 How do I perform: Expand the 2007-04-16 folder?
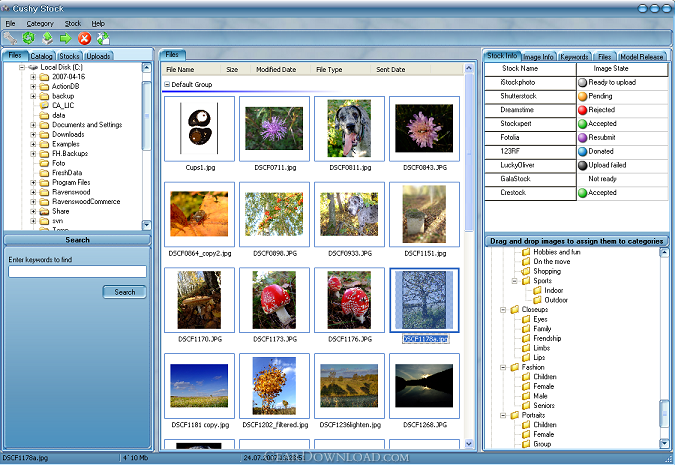tap(33, 77)
